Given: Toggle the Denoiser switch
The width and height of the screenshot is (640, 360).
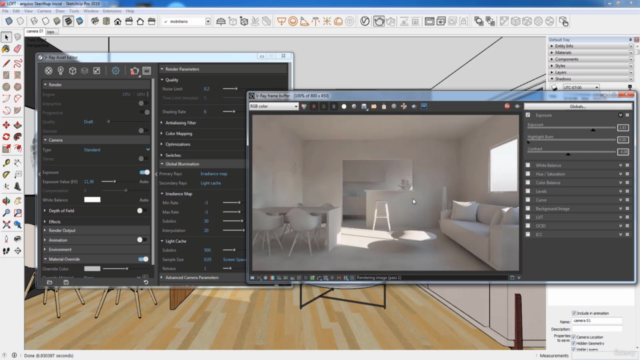Looking at the screenshot, I should pos(142,131).
